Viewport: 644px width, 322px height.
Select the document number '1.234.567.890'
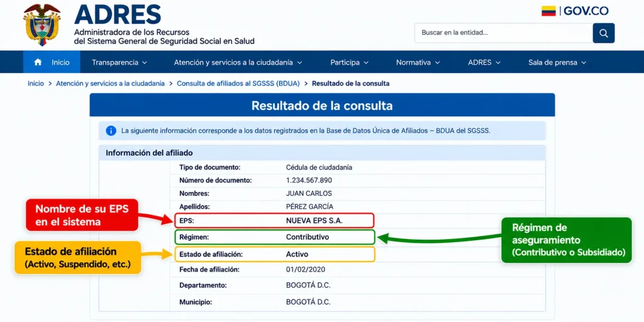309,180
